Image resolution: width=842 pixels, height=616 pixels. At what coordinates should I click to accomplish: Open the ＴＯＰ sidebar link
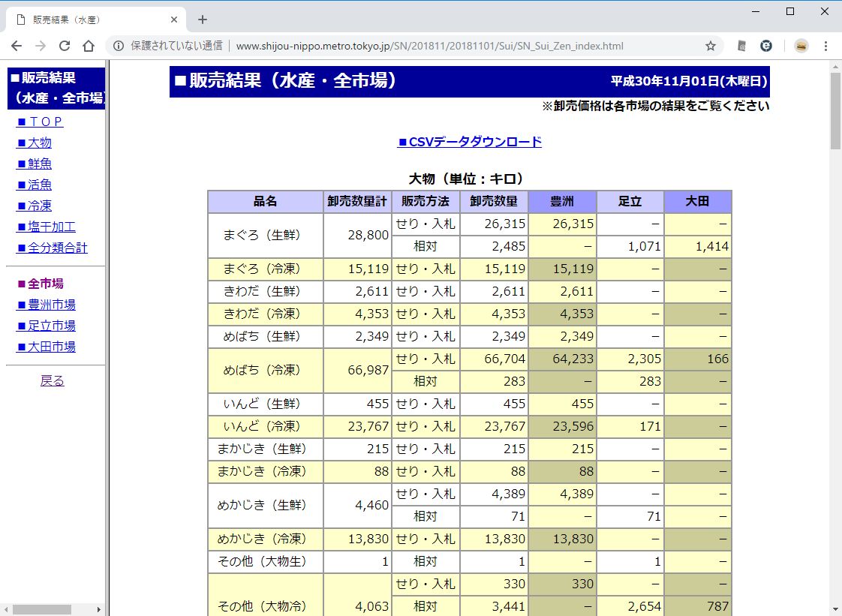coord(40,122)
